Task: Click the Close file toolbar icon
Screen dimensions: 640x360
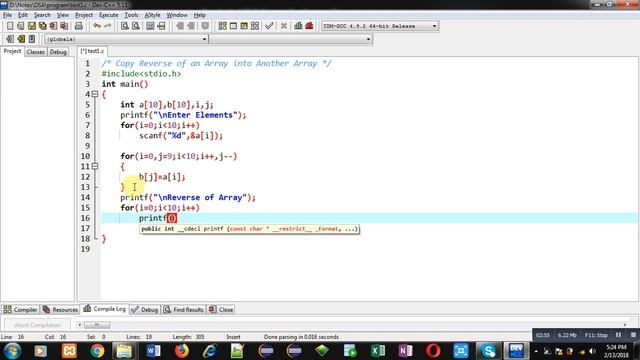Action: [x=53, y=26]
